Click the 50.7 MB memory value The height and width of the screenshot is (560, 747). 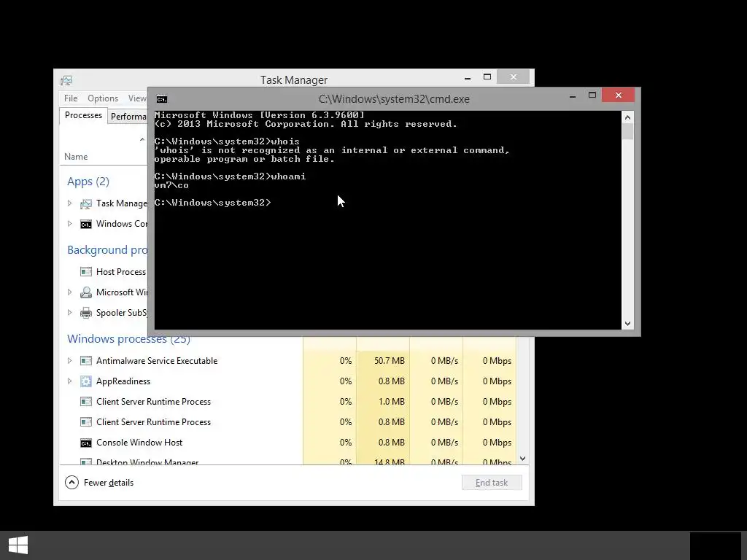pyautogui.click(x=390, y=361)
